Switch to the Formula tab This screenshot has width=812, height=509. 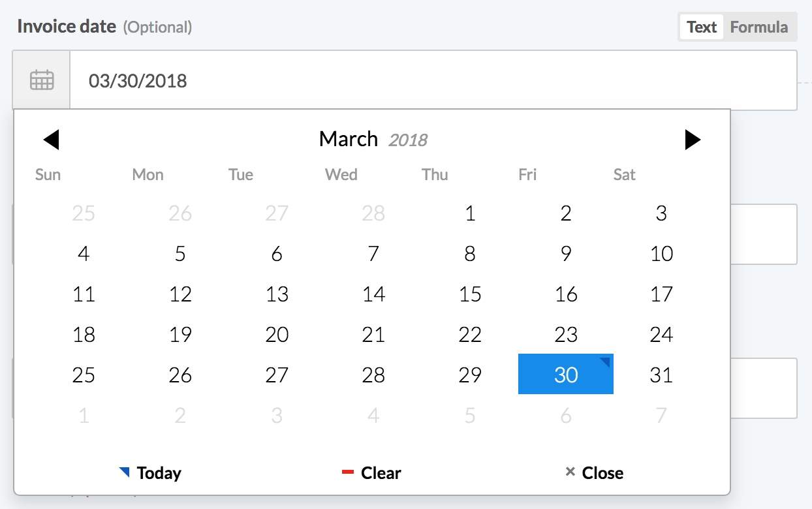point(758,27)
